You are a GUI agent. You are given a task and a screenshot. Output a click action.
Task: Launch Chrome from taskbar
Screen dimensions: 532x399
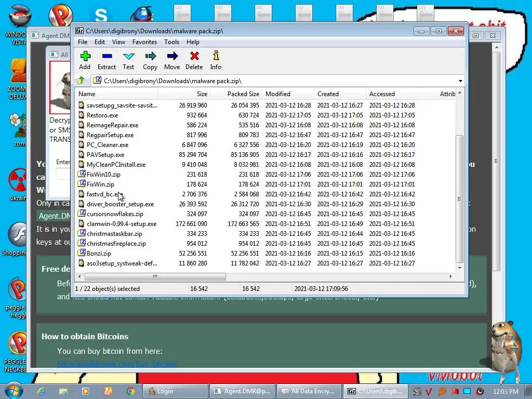[130, 391]
